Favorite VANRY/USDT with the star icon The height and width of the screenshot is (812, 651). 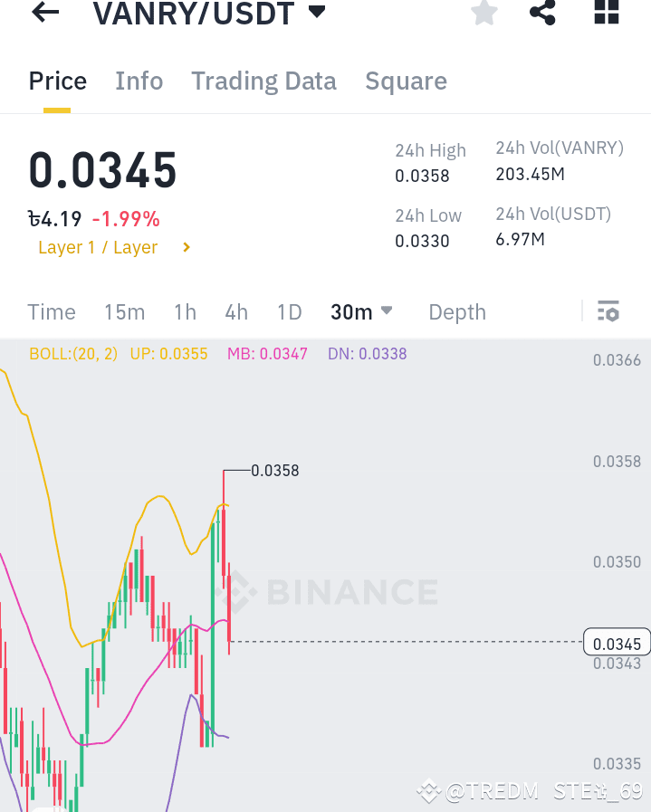click(483, 14)
